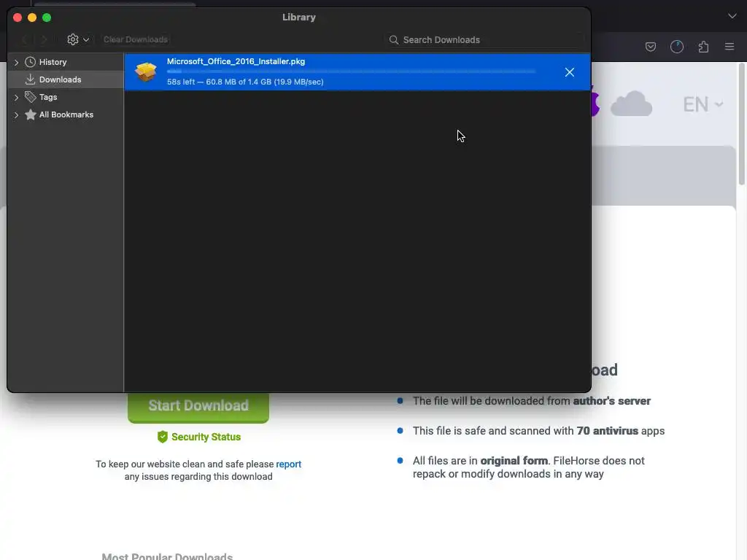Go back in Library navigation
747x560 pixels.
tap(25, 39)
